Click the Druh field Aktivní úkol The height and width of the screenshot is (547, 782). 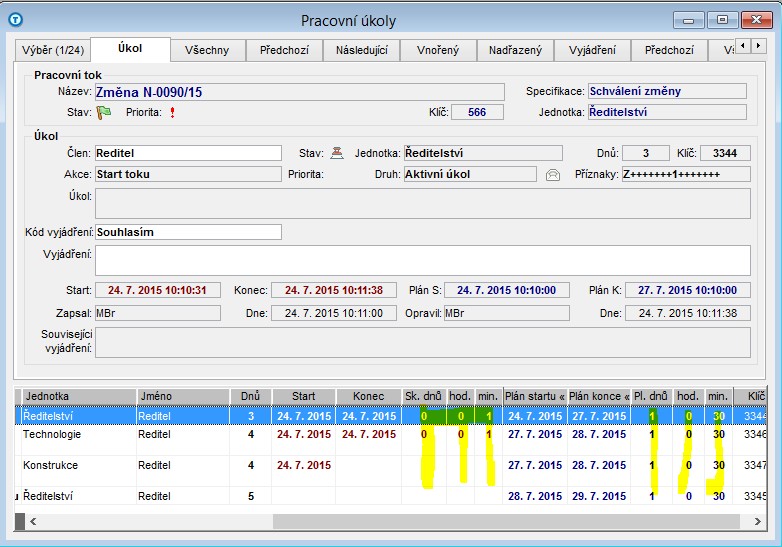click(470, 174)
